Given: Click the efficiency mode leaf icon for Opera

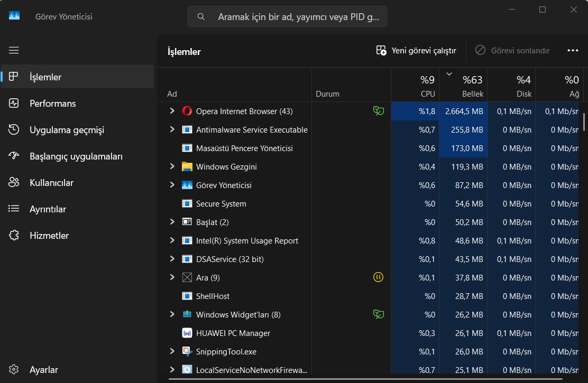Looking at the screenshot, I should (x=379, y=111).
